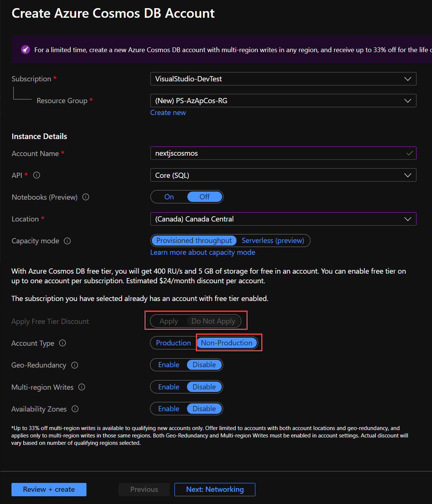Click the info icon next to API

[37, 175]
